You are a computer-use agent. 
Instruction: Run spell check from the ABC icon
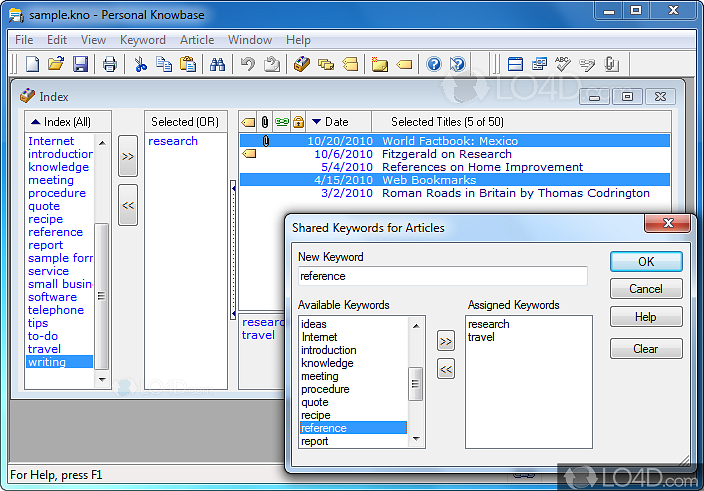tap(563, 65)
